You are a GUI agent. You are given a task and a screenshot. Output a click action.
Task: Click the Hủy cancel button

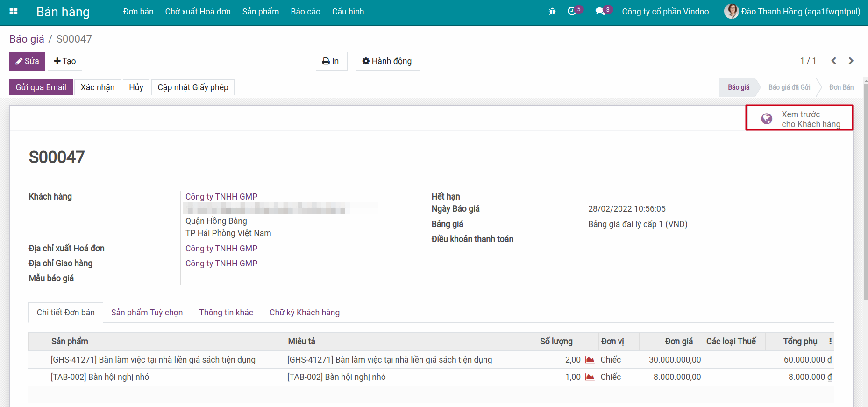click(136, 87)
